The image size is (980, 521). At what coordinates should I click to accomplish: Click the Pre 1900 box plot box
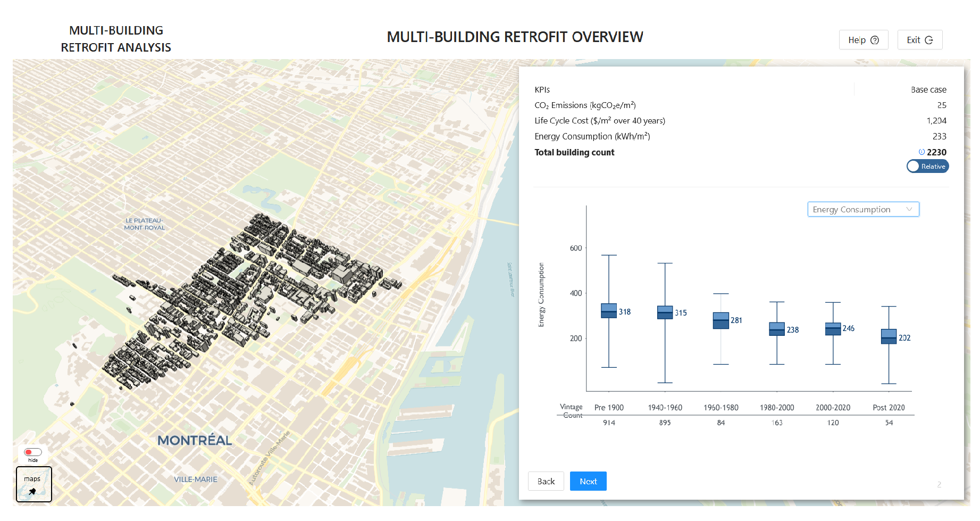[609, 311]
